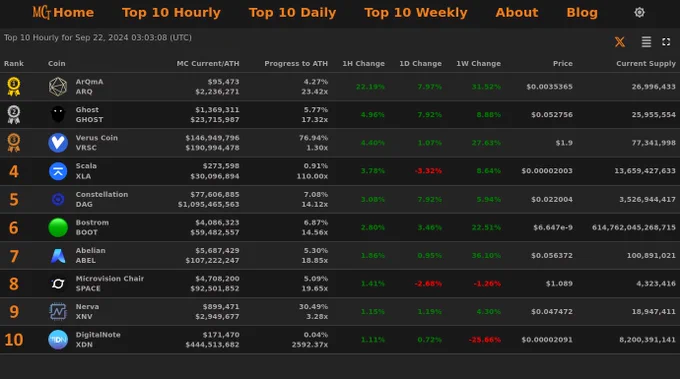Open the About page
Screen dimensions: 680x379
[517, 12]
